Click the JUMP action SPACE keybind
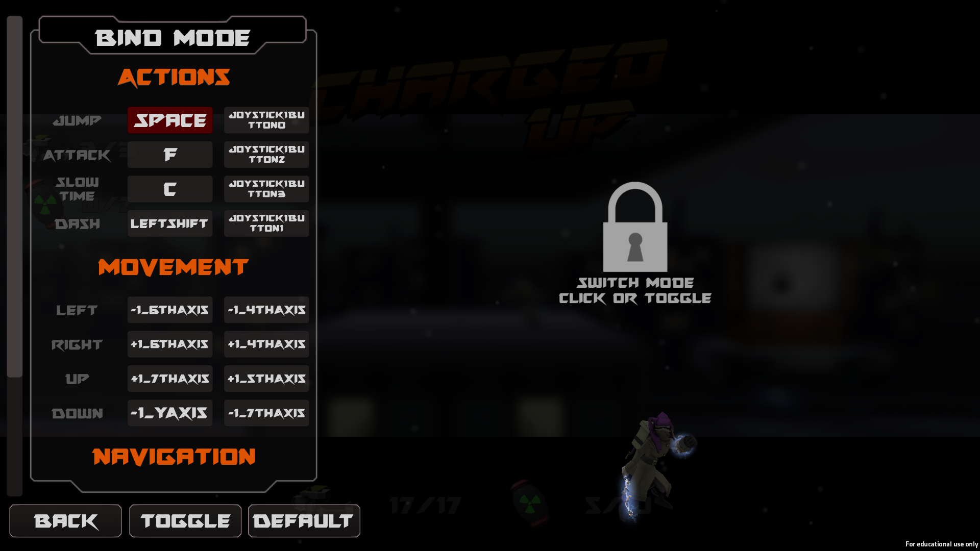980x551 pixels. [169, 120]
